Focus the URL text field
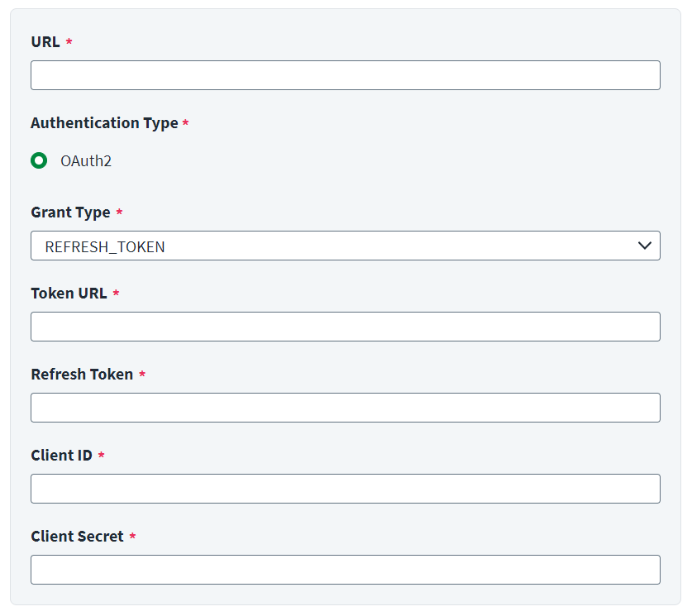Image resolution: width=692 pixels, height=616 pixels. point(346,75)
